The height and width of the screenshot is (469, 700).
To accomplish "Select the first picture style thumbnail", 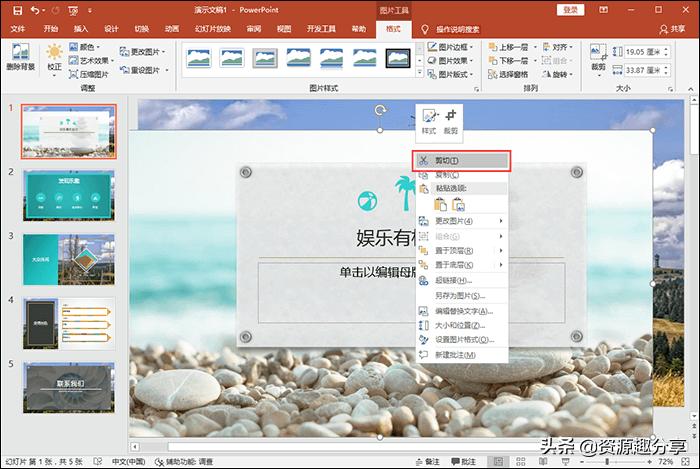I will pyautogui.click(x=199, y=58).
